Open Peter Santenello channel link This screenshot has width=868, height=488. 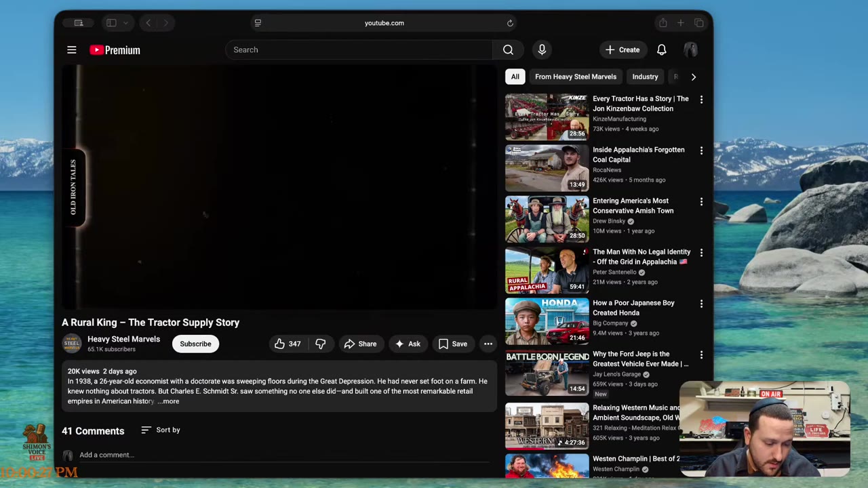pos(614,272)
